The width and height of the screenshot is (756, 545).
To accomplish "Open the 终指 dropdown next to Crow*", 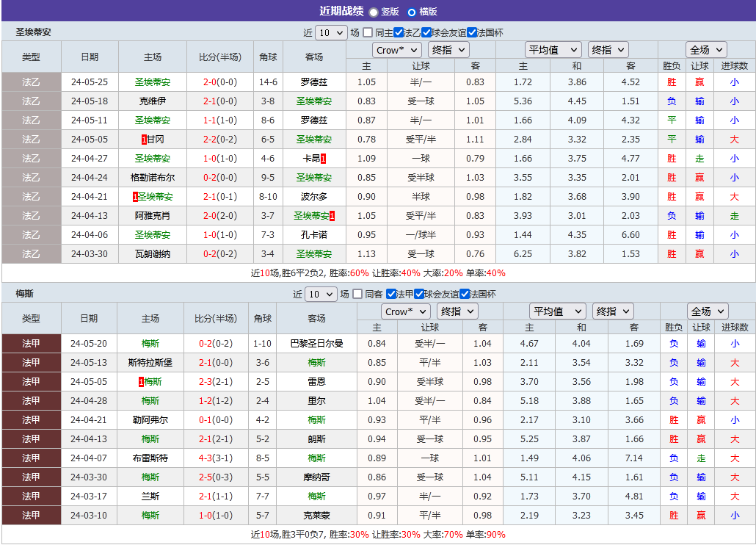I will point(448,49).
